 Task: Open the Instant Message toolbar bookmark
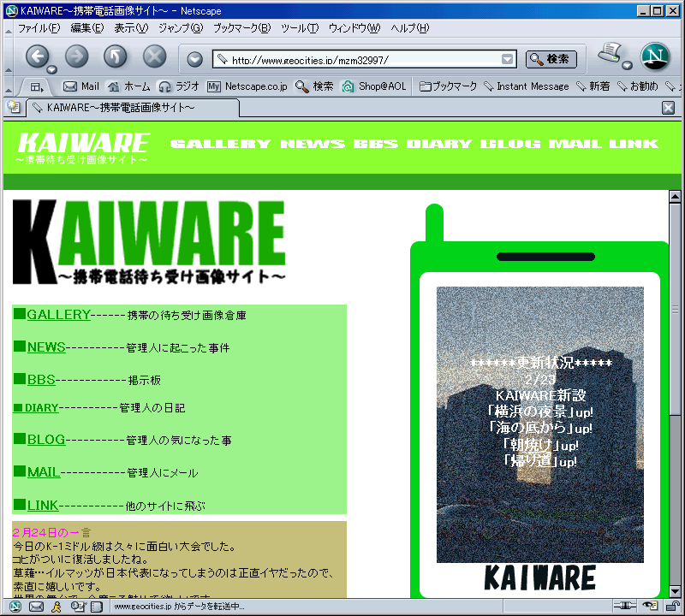tap(527, 86)
